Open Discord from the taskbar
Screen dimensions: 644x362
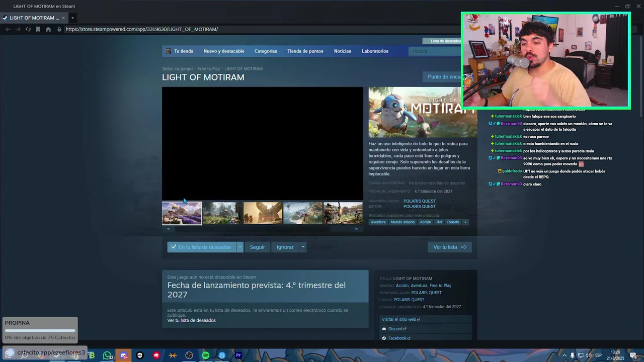click(124, 355)
